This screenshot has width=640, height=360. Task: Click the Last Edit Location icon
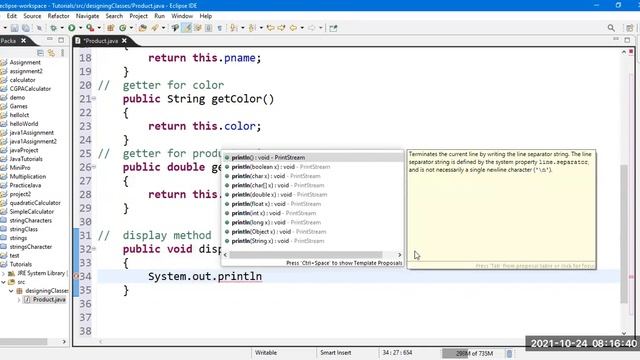270,28
